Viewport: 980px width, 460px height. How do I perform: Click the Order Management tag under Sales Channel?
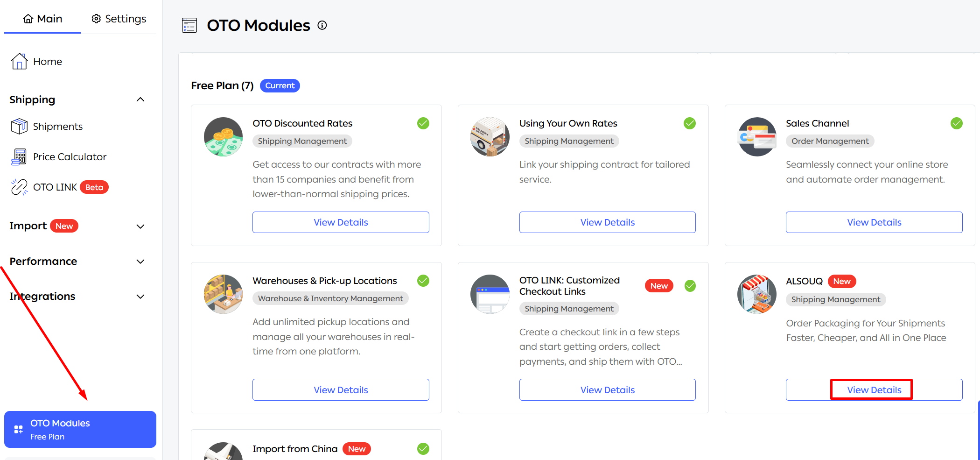[x=830, y=141]
